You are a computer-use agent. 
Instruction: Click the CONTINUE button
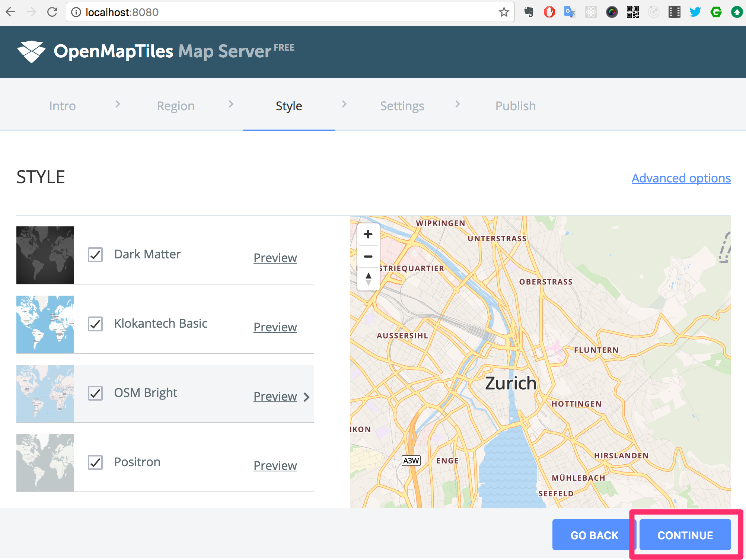[685, 535]
